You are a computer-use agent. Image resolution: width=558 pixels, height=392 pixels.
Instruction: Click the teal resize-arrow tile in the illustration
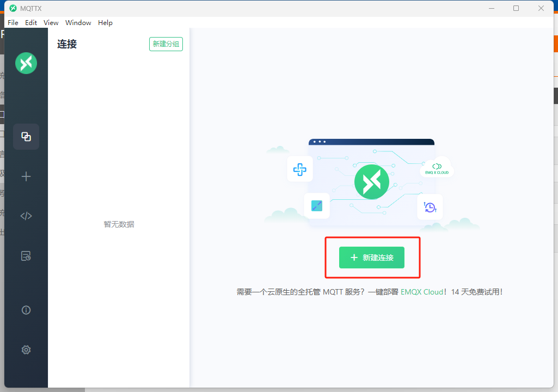click(x=317, y=206)
